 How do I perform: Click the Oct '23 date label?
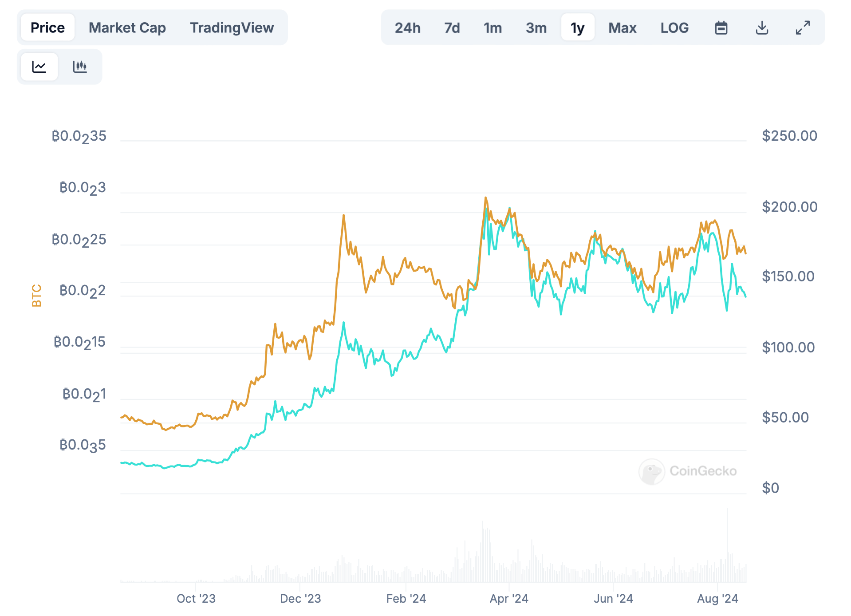pyautogui.click(x=196, y=599)
